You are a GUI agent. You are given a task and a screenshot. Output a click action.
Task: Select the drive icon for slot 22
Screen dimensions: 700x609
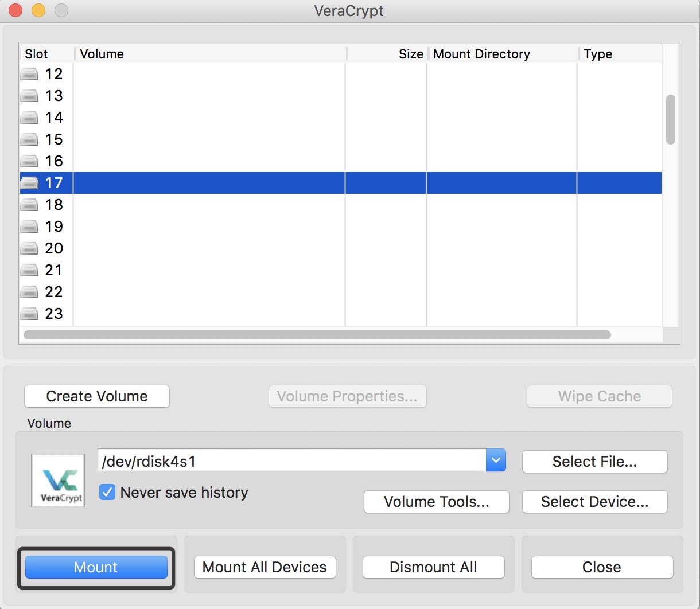click(x=30, y=292)
